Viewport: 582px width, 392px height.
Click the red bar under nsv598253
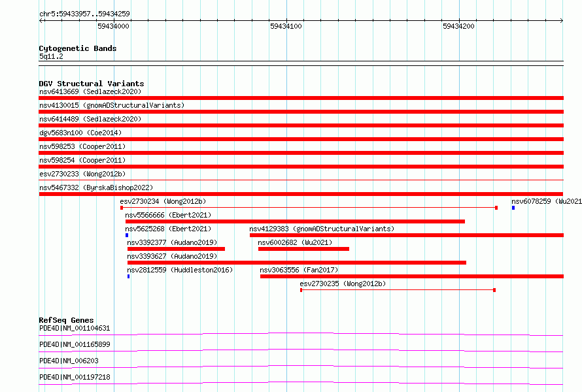coord(301,153)
